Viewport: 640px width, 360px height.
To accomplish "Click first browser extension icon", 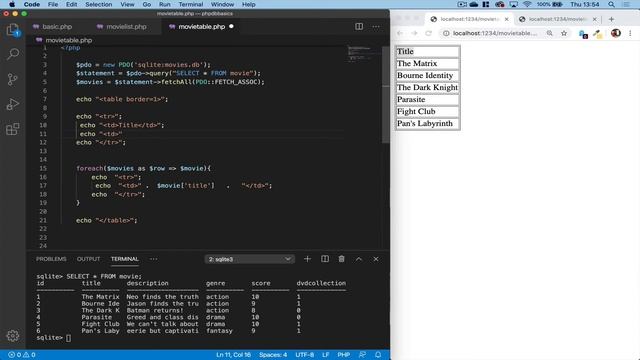I will tap(583, 34).
